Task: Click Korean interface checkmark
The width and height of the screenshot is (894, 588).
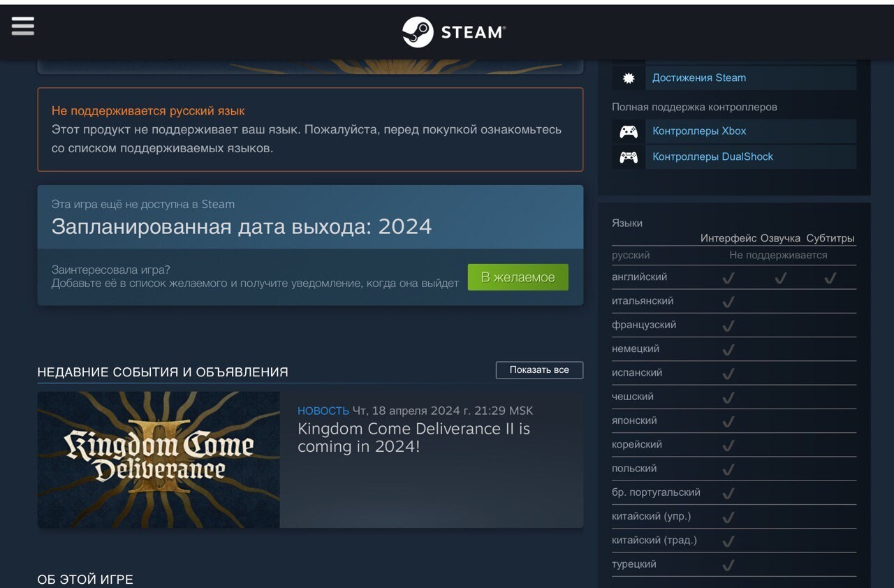Action: coord(728,446)
